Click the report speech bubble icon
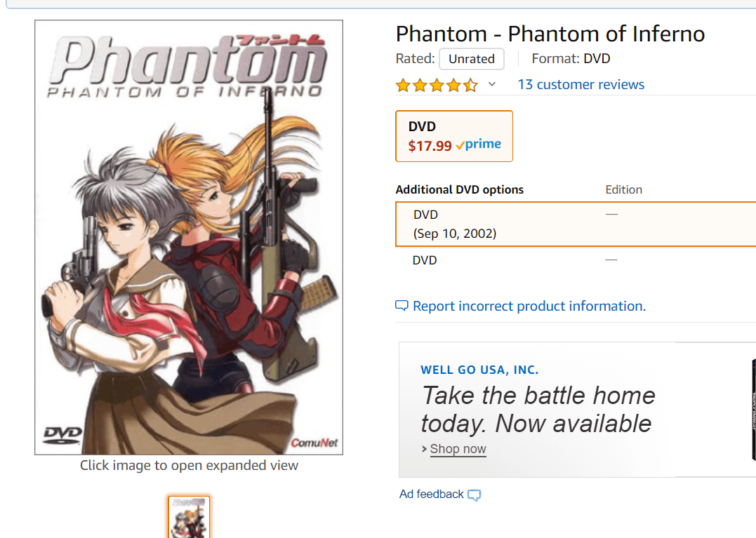Screen dimensions: 756x538 click(x=402, y=305)
